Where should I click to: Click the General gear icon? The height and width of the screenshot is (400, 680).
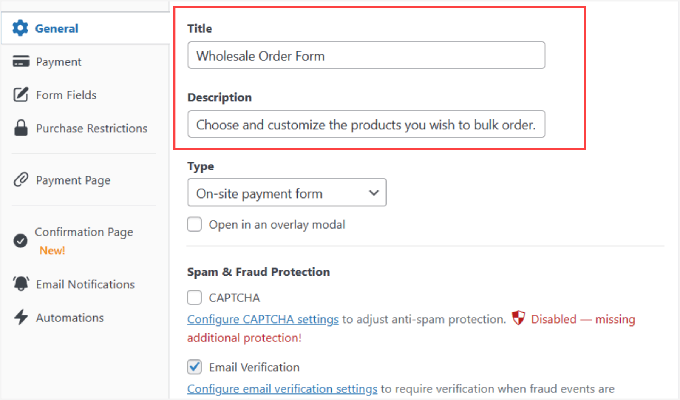click(x=20, y=28)
